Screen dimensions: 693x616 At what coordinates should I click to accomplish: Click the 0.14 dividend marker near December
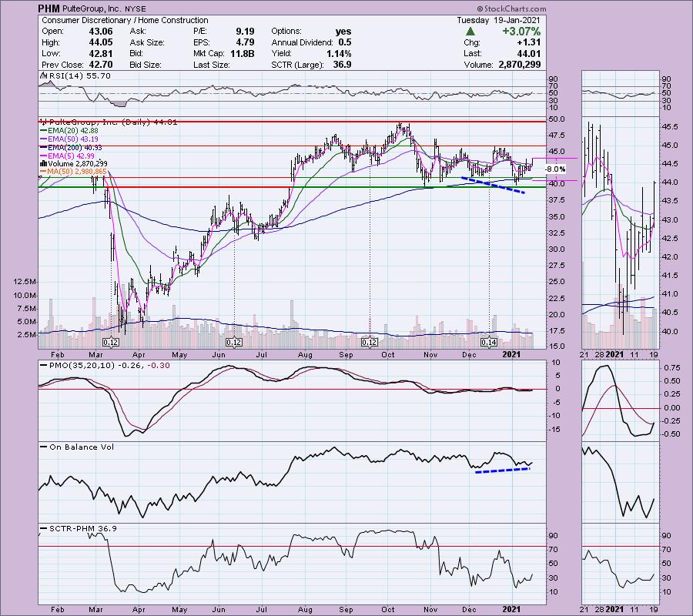tap(488, 342)
